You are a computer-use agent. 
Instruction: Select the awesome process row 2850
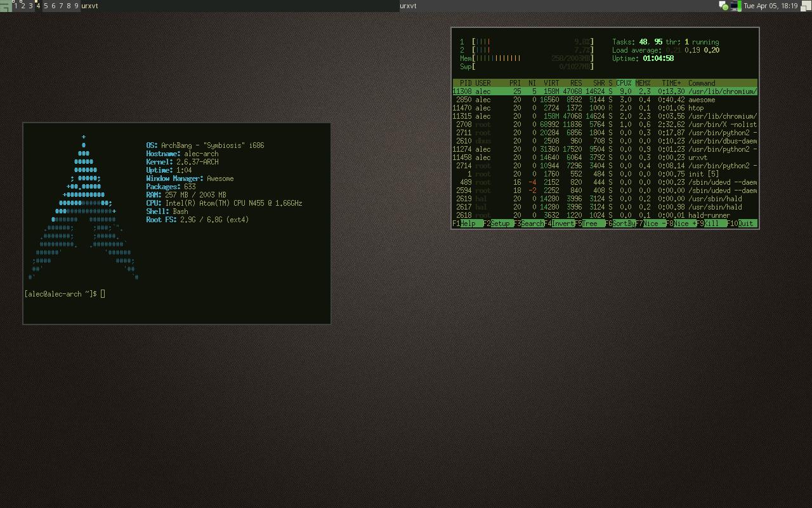[605, 100]
